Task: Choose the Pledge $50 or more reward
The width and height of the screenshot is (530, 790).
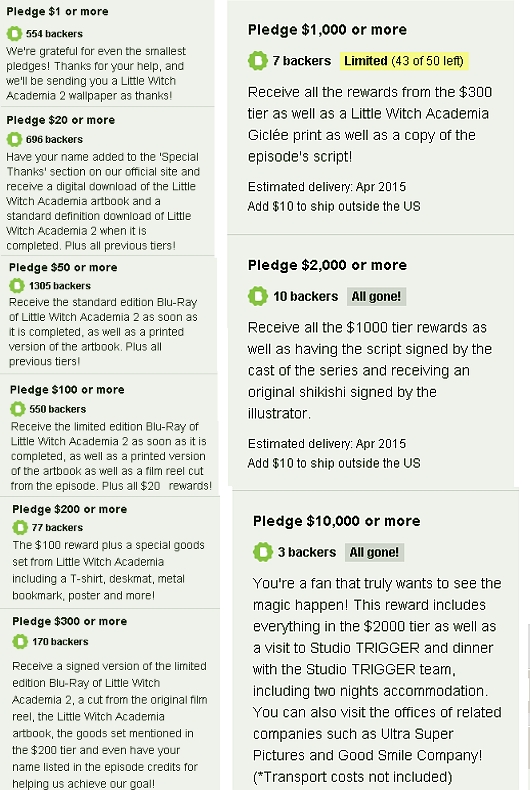Action: point(108,315)
